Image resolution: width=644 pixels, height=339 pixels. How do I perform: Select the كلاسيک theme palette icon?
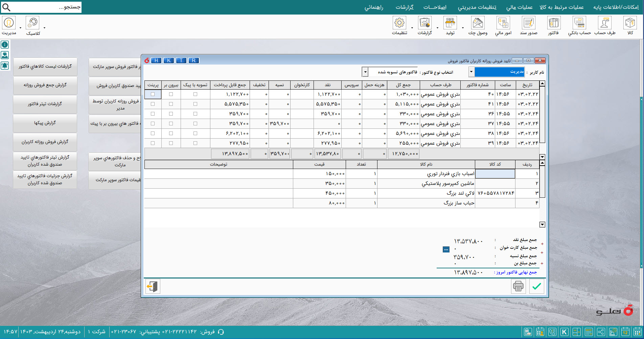(x=32, y=23)
